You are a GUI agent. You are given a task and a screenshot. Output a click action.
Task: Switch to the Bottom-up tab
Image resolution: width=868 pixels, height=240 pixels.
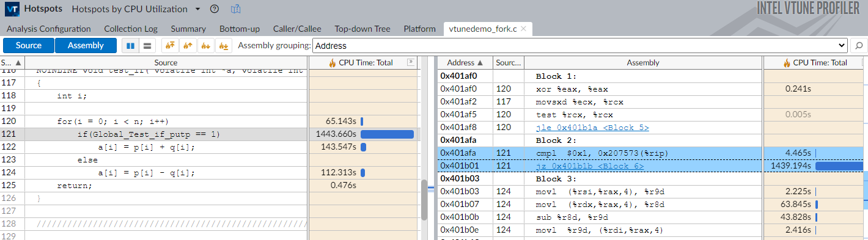coord(240,29)
